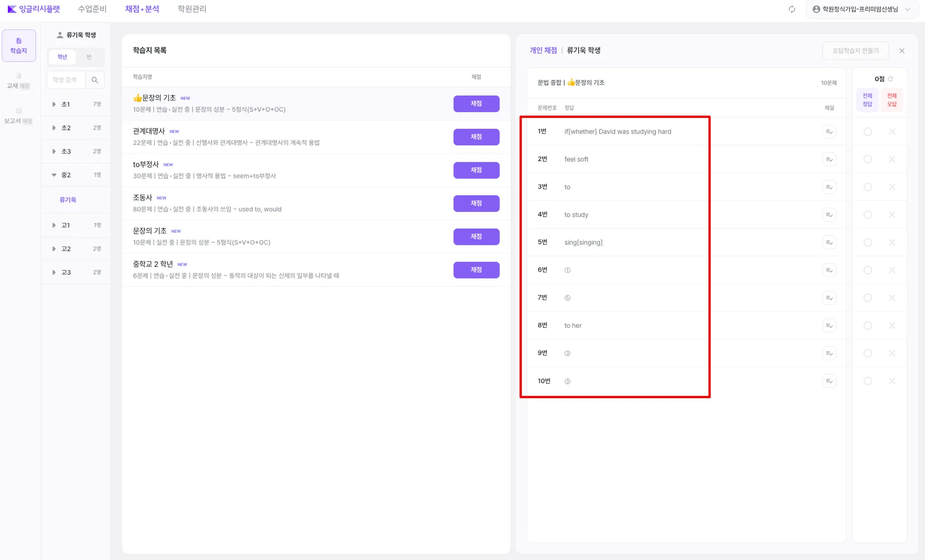Collapse the 중2 grade group
The height and width of the screenshot is (560, 925).
[x=54, y=175]
